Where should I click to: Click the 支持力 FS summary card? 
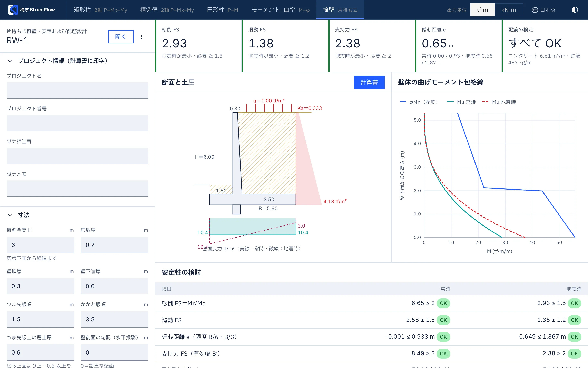[372, 46]
